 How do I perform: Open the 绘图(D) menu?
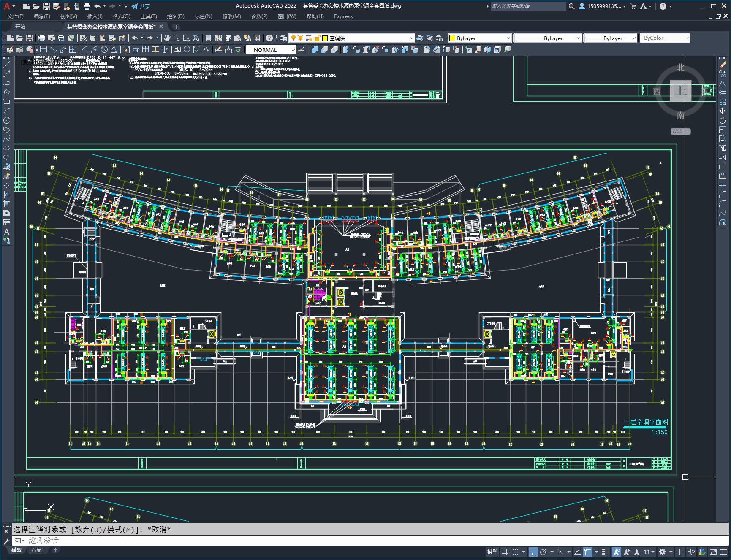175,16
